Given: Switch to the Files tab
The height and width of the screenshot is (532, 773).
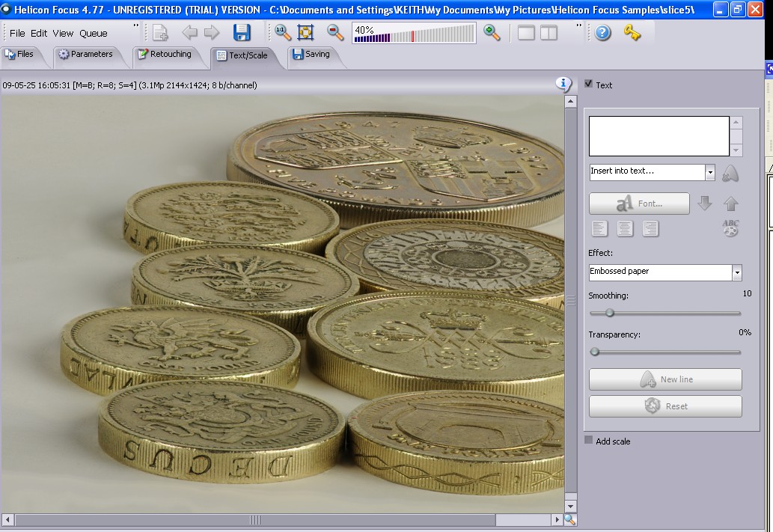Looking at the screenshot, I should tap(21, 54).
